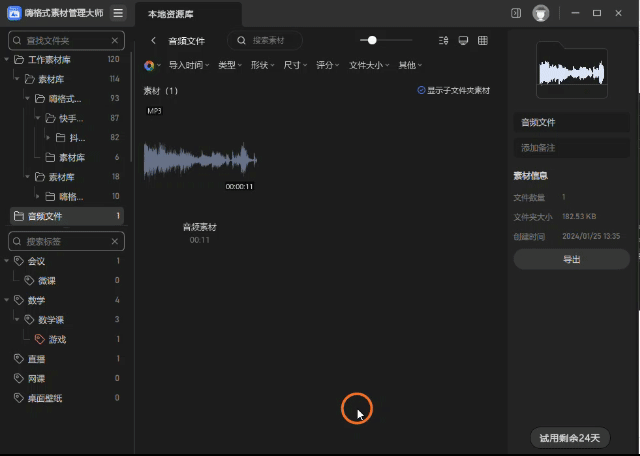Screen dimensions: 640x456
Task: Expand the 抖... folder node
Action: tap(48, 138)
